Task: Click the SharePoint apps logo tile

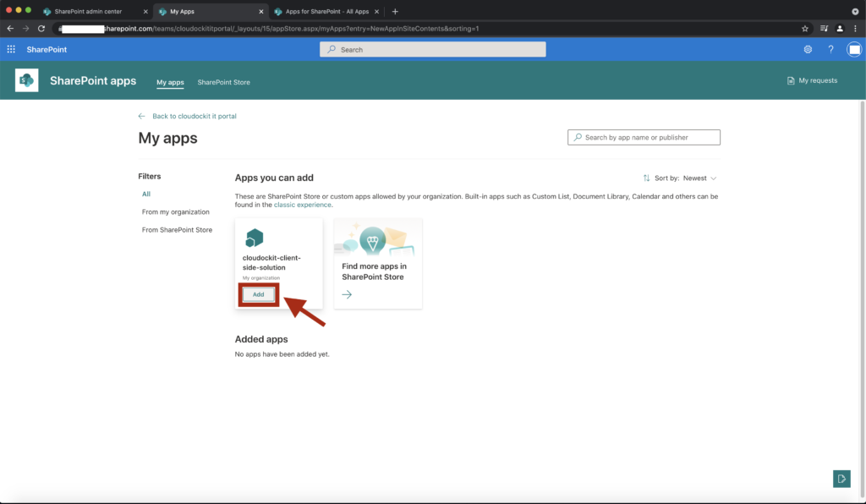Action: tap(26, 80)
